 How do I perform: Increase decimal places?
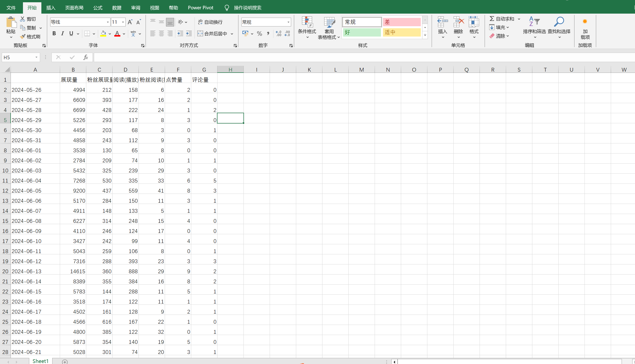pyautogui.click(x=279, y=34)
